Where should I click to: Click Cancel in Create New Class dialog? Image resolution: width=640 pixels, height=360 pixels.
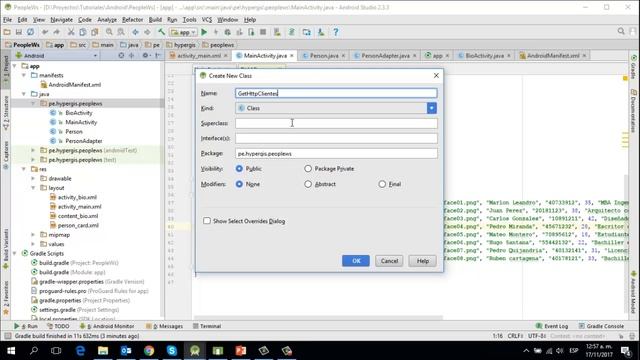389,261
